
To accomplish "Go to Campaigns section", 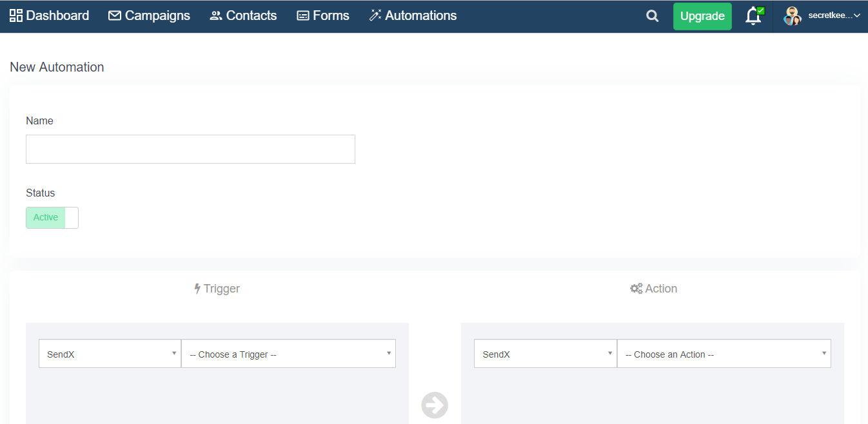I will [x=149, y=15].
